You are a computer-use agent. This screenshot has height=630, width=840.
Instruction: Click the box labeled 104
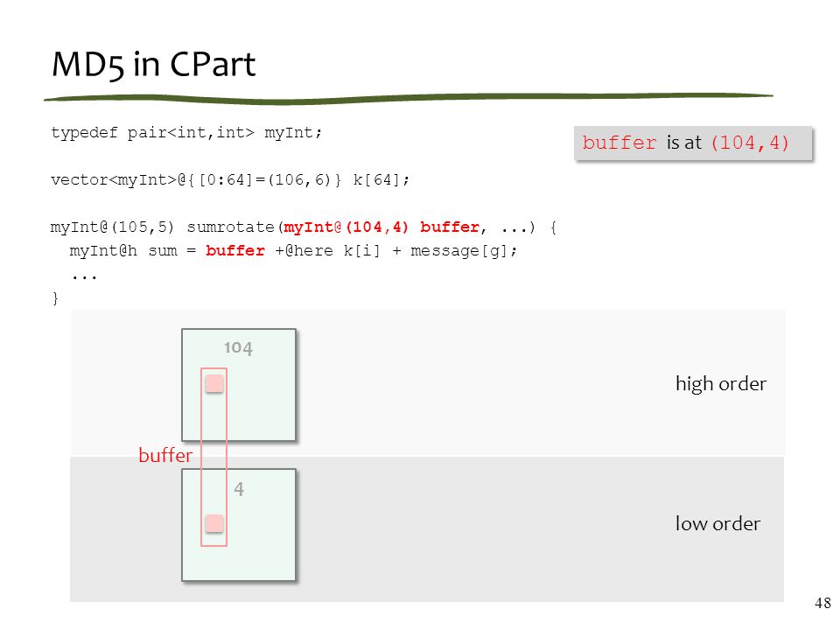click(239, 385)
